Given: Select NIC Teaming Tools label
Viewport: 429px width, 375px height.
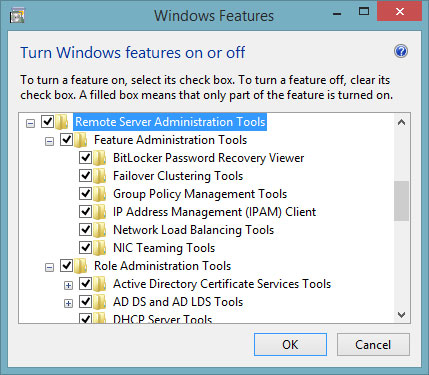Looking at the screenshot, I should pos(164,248).
